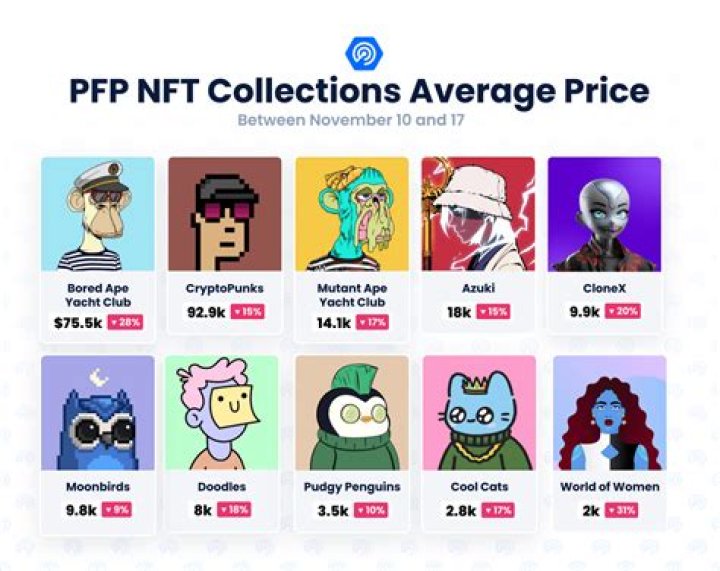Click the PFP NFT Collections Average Price heading
The image size is (720, 571).
point(359,92)
